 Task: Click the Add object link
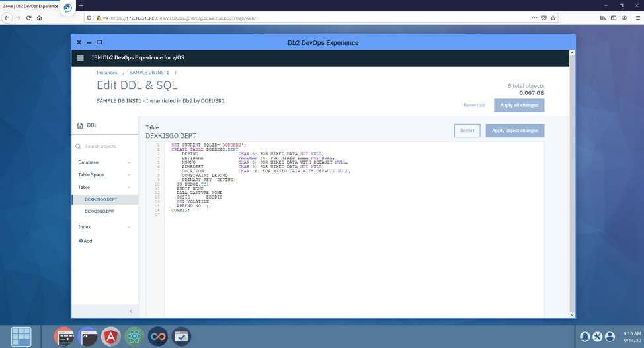[x=85, y=241]
